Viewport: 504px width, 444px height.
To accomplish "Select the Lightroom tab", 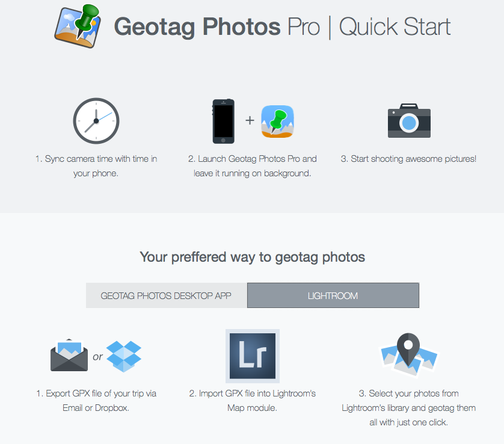I will coord(333,296).
